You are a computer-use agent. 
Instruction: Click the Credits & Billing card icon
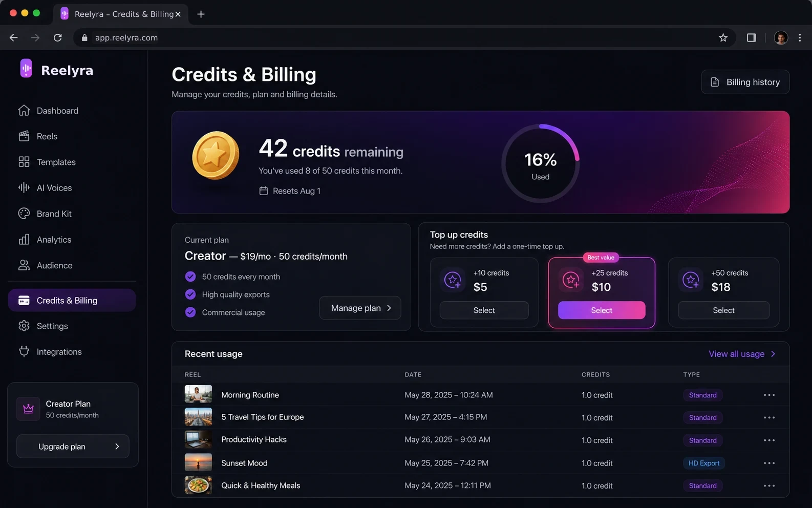pos(24,301)
